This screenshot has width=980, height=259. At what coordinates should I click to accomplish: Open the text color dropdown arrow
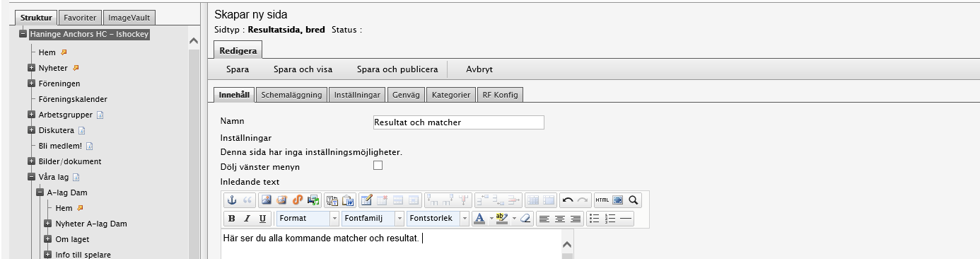[x=491, y=219]
